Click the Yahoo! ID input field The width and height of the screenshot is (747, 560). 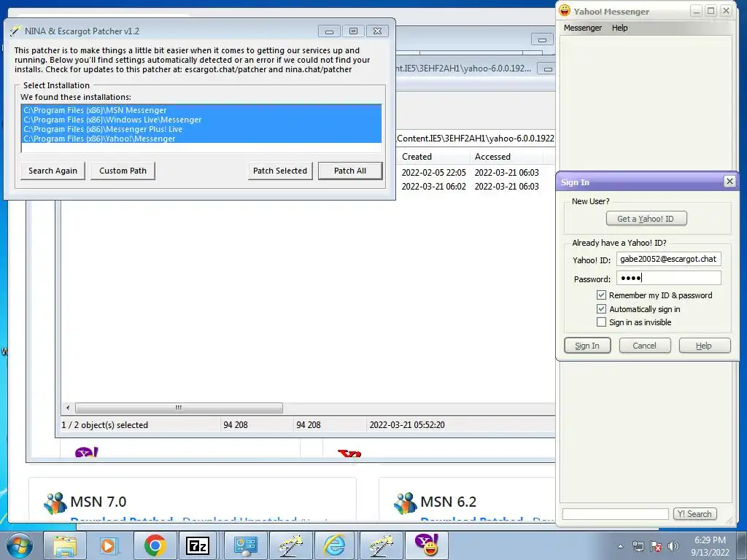669,259
